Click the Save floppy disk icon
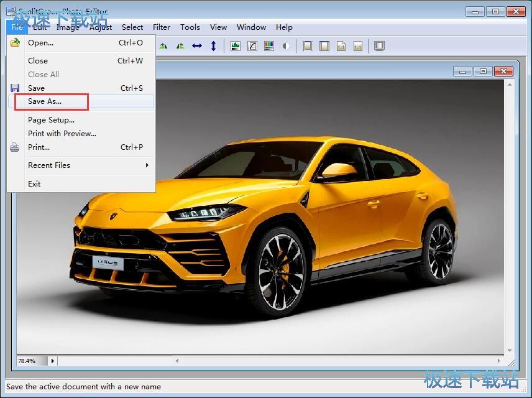This screenshot has height=398, width=532. coord(15,88)
